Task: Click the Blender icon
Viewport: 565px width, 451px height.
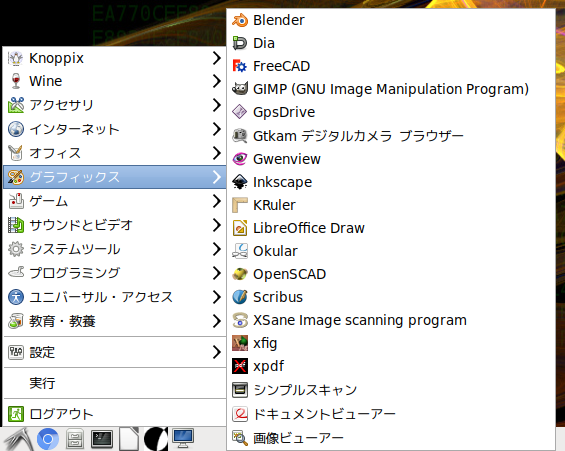Action: (x=240, y=20)
